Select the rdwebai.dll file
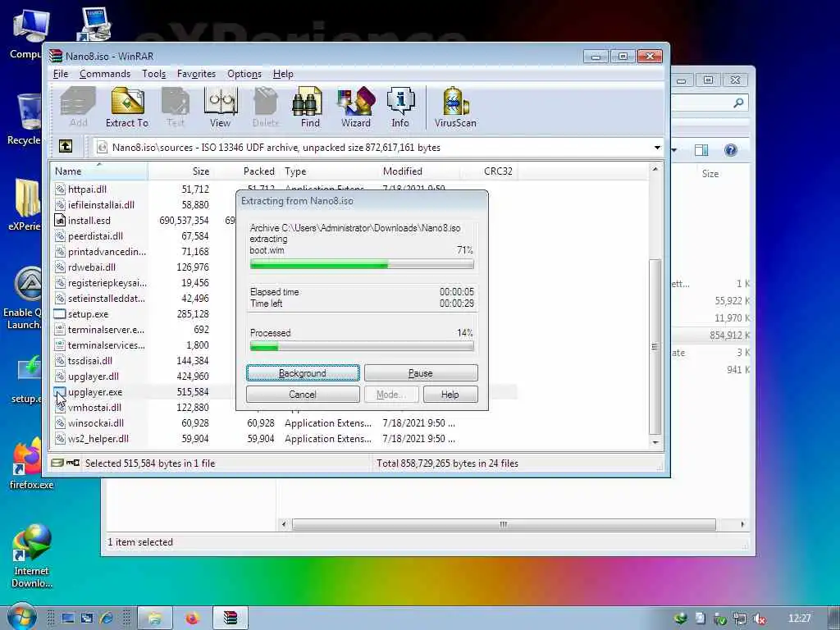840x630 pixels. click(x=92, y=267)
